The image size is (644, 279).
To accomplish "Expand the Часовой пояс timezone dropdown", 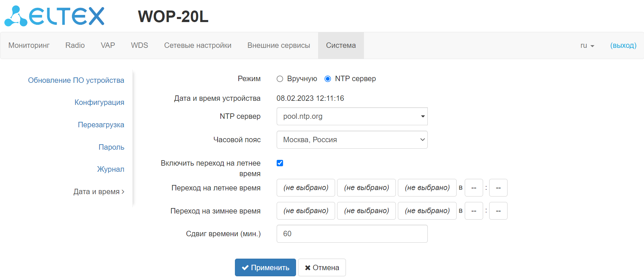I will coord(352,140).
